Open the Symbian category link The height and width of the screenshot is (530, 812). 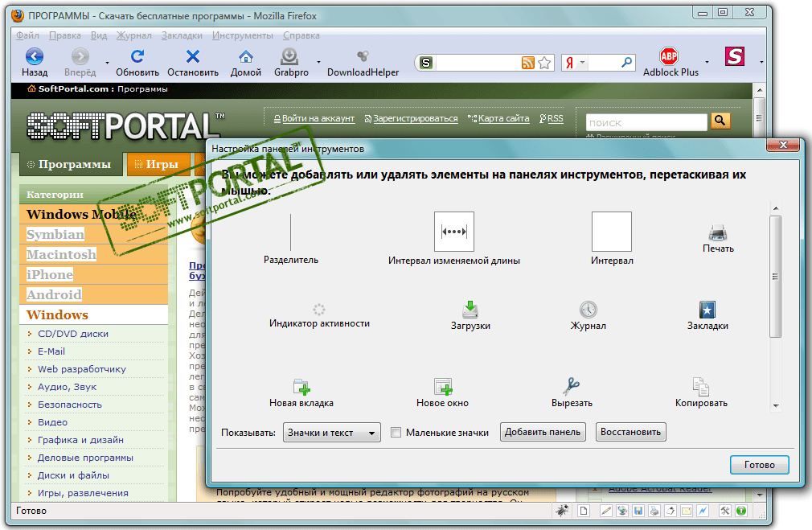tap(55, 234)
